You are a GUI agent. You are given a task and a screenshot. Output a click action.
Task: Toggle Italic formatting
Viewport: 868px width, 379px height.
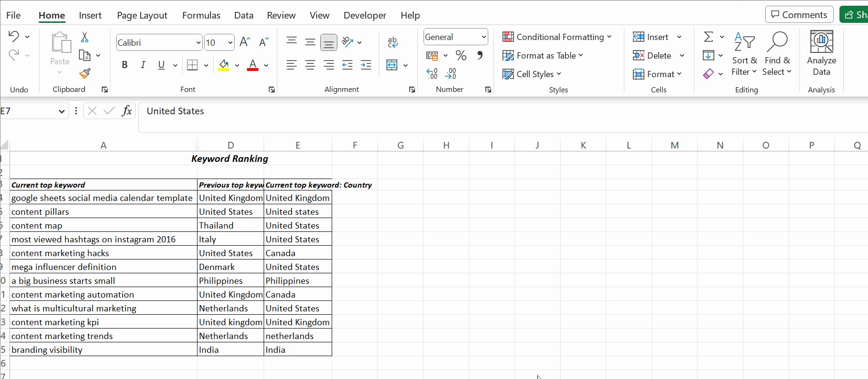[x=143, y=65]
